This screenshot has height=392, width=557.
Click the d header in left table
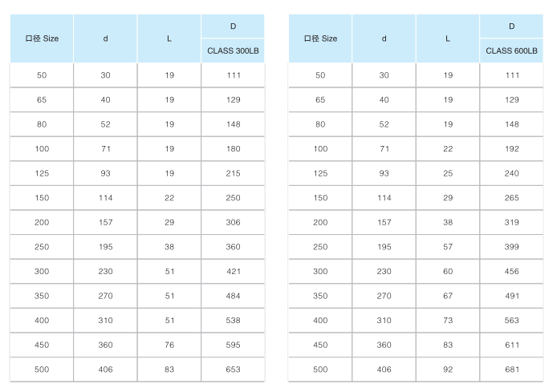coord(105,38)
